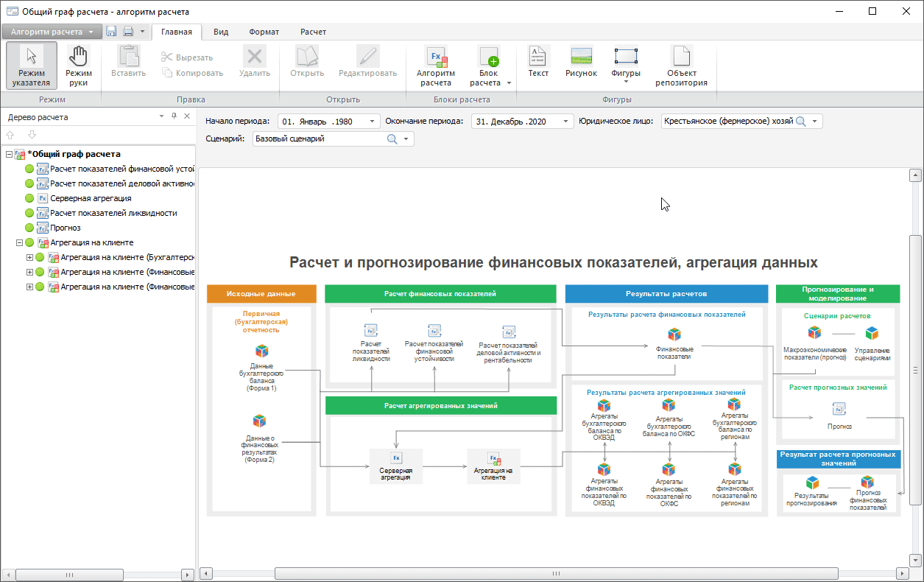
Task: Click the search icon in Сценарий field
Action: click(x=392, y=139)
